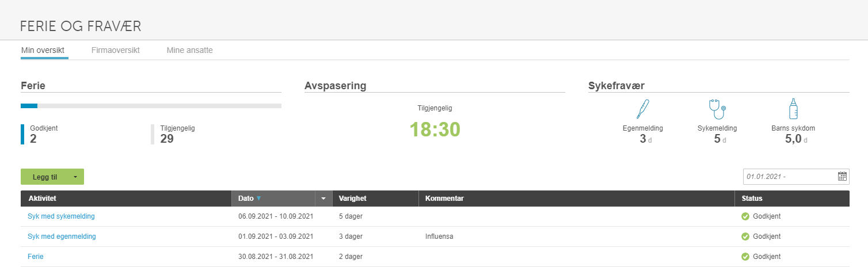Click the FERIE OG FRAVÆR page title
This screenshot has width=868, height=267.
click(81, 26)
